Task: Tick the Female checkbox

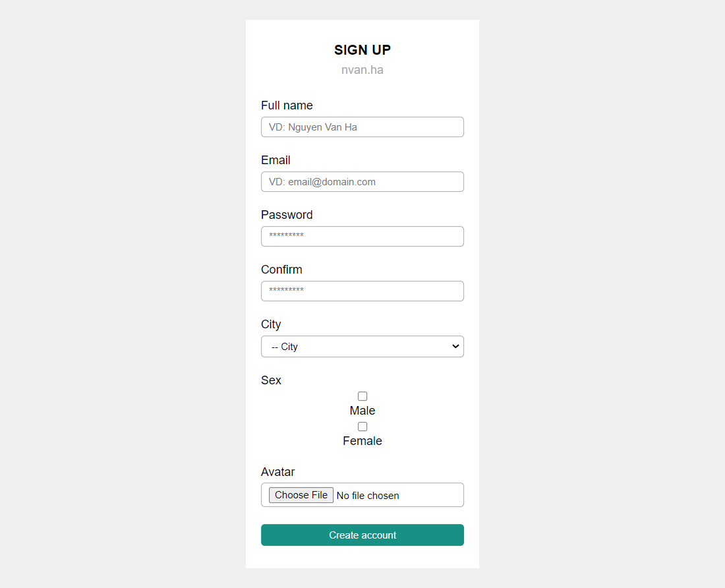Action: (x=362, y=426)
